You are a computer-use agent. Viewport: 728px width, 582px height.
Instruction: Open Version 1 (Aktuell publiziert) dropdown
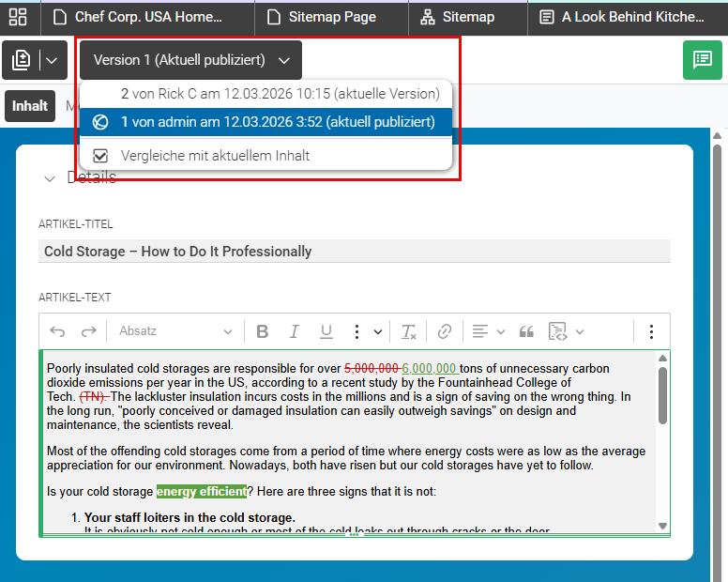pyautogui.click(x=190, y=60)
